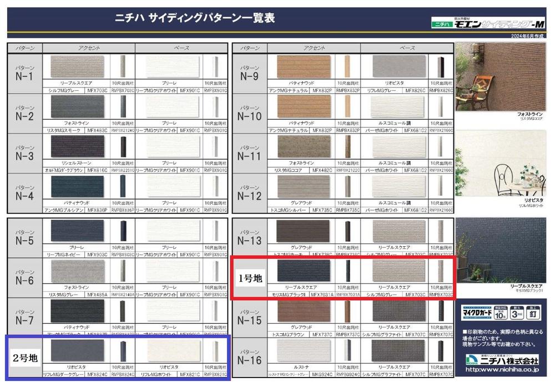Select the accent corner post image in N-5 row

(x=123, y=231)
